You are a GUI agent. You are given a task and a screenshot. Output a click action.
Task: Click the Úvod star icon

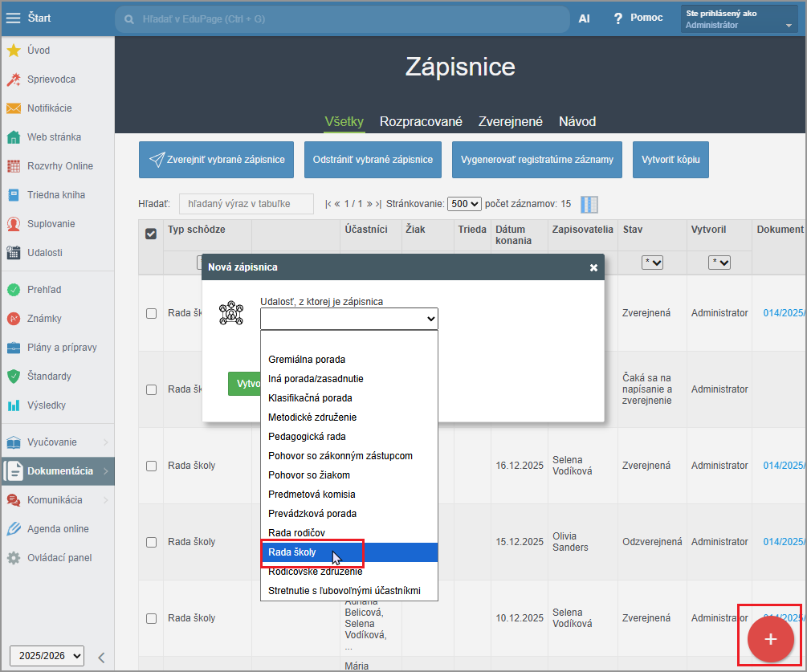click(14, 51)
